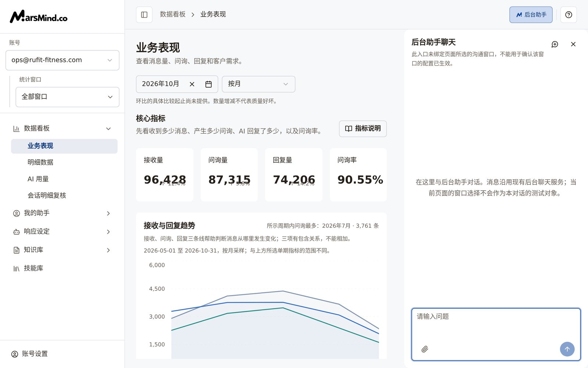Screen dimensions: 588x368
Task: Click the MarsMind.co logo
Action: 39,17
